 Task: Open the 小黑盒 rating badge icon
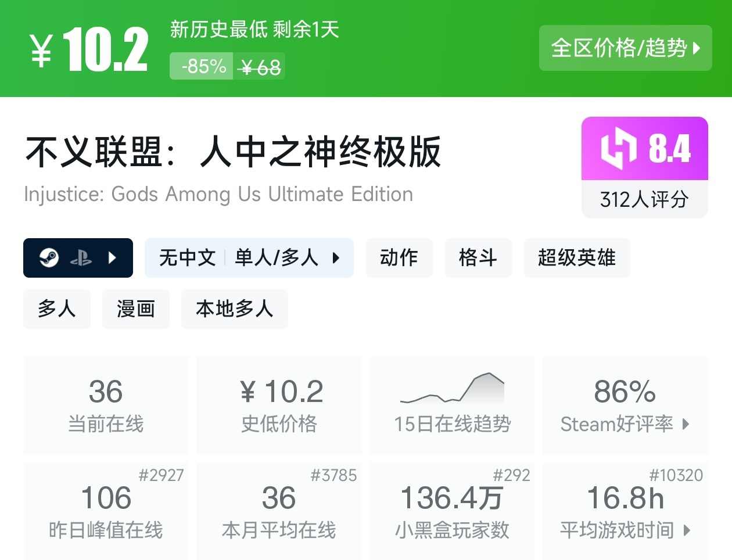coord(620,149)
